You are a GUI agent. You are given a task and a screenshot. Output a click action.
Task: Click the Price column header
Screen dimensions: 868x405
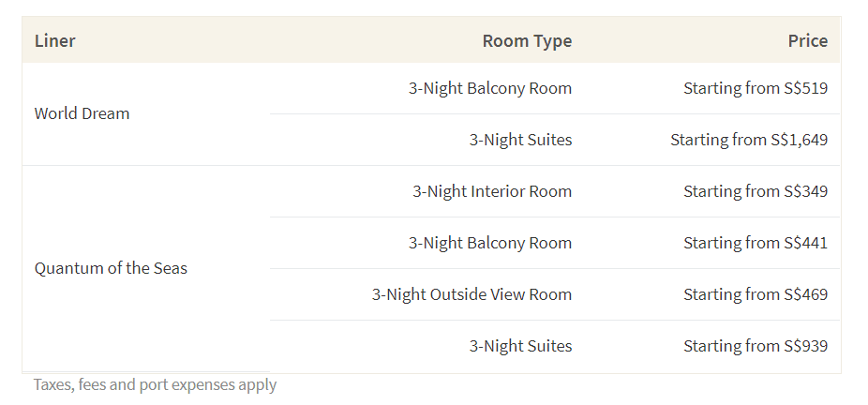(x=808, y=40)
